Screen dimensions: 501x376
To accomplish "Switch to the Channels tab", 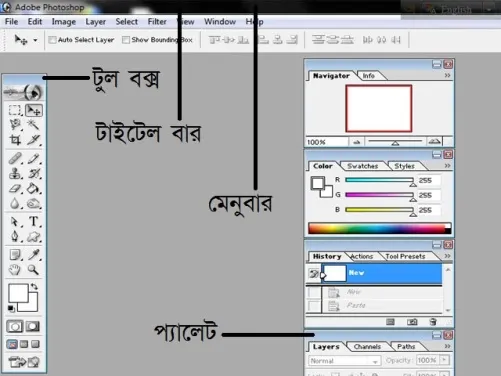I will pyautogui.click(x=367, y=347).
